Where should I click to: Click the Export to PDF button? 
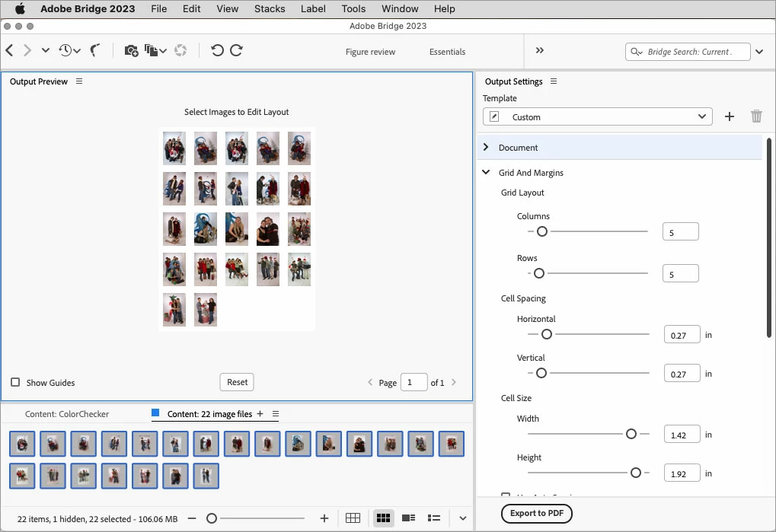536,513
